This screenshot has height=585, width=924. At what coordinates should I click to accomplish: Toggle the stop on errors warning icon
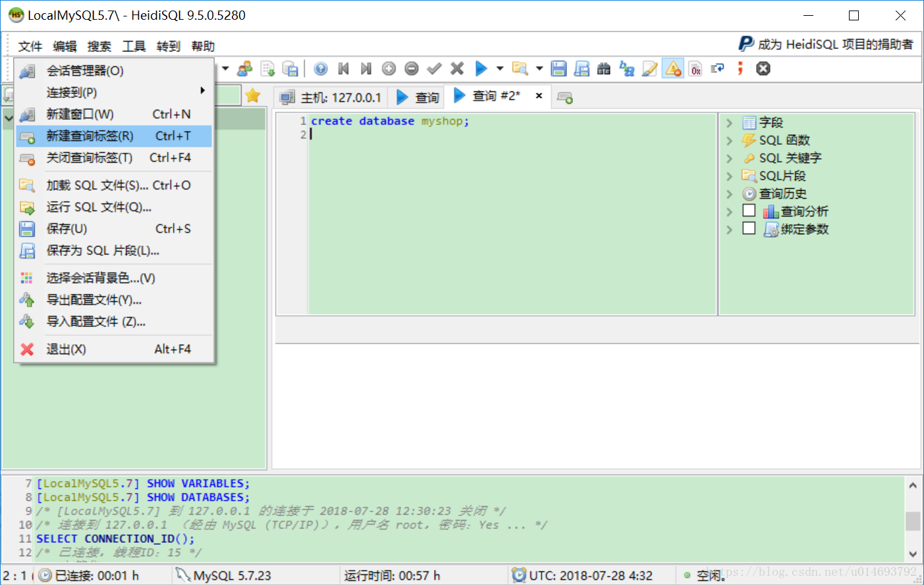[672, 68]
